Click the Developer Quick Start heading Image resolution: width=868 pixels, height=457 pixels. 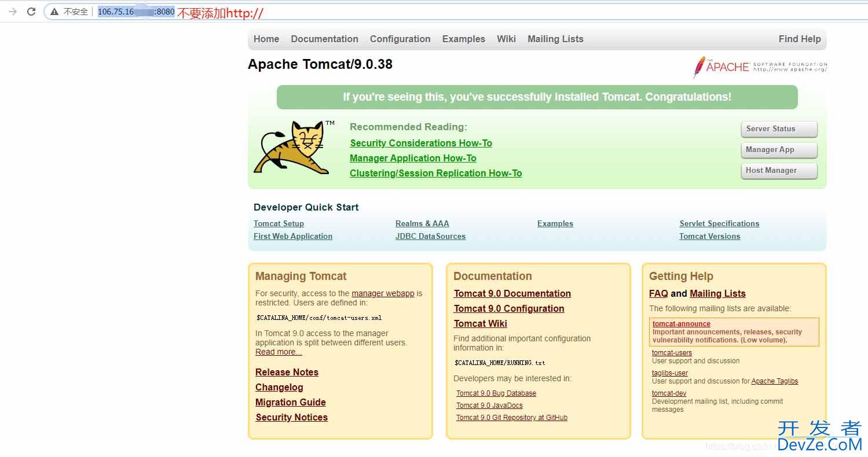pyautogui.click(x=306, y=208)
